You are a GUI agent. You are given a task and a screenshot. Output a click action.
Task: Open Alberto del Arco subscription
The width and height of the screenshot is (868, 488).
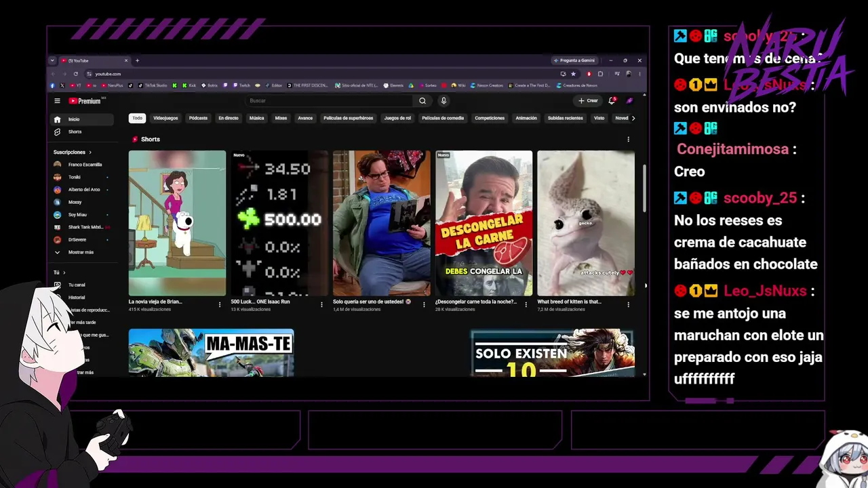pyautogui.click(x=83, y=190)
